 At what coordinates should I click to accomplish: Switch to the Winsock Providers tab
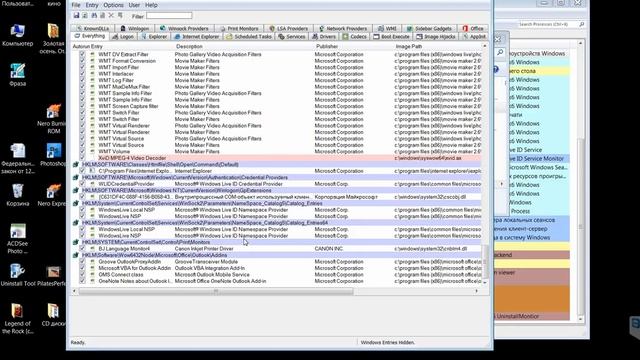184,29
